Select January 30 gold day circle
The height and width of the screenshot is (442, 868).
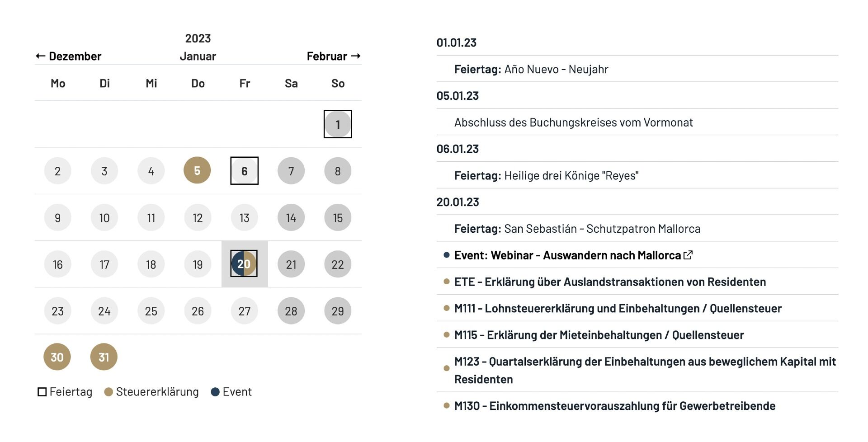coord(57,357)
